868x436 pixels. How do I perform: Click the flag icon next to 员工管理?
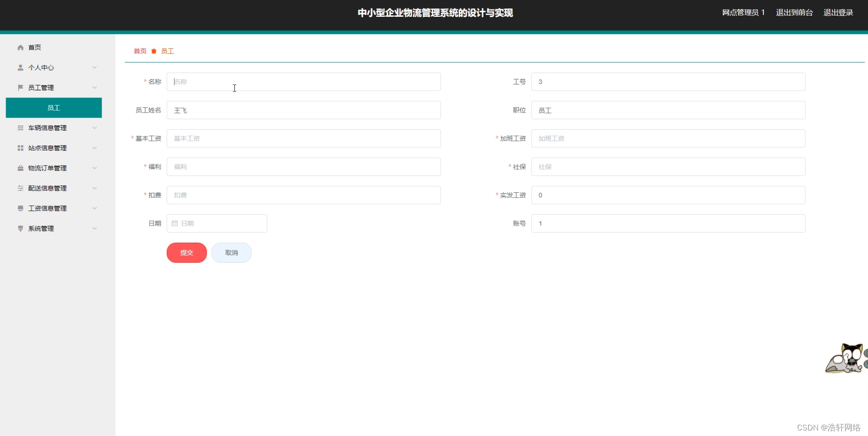20,87
